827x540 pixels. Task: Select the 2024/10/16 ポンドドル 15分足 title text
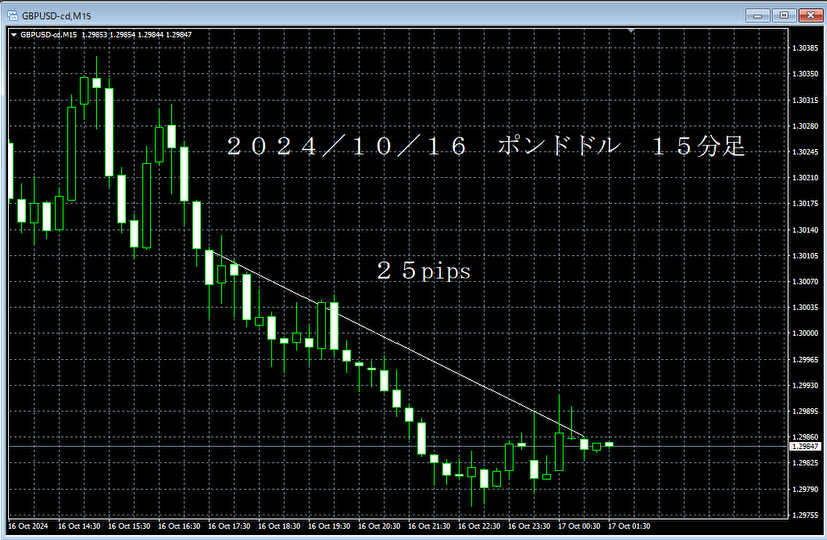click(x=486, y=146)
